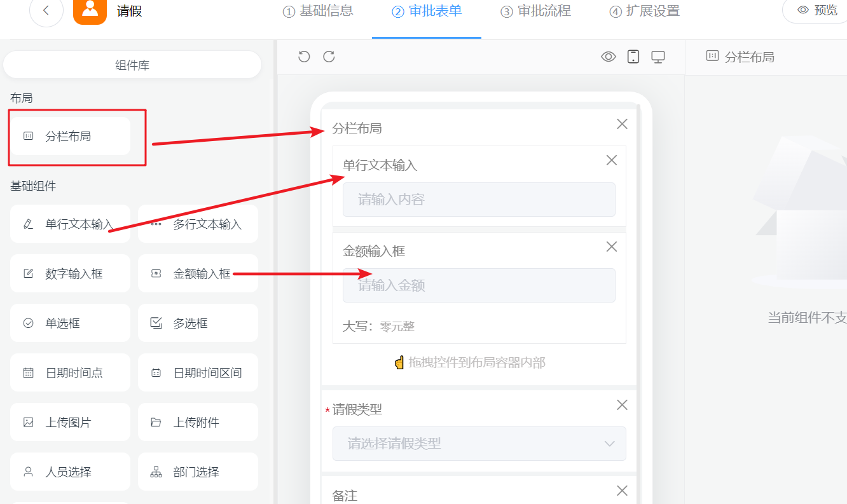The height and width of the screenshot is (504, 847).
Task: Click the 布局 section heading
Action: (x=22, y=98)
